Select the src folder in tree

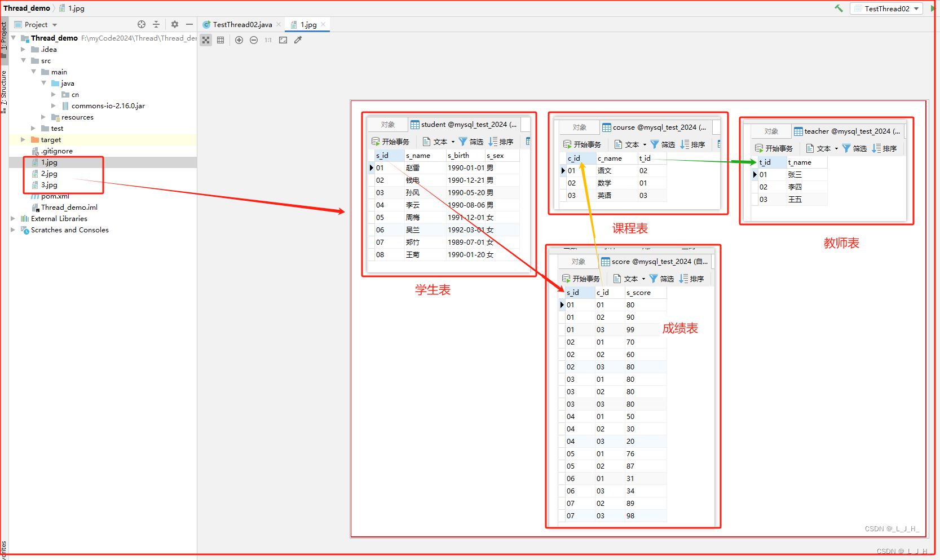click(46, 60)
